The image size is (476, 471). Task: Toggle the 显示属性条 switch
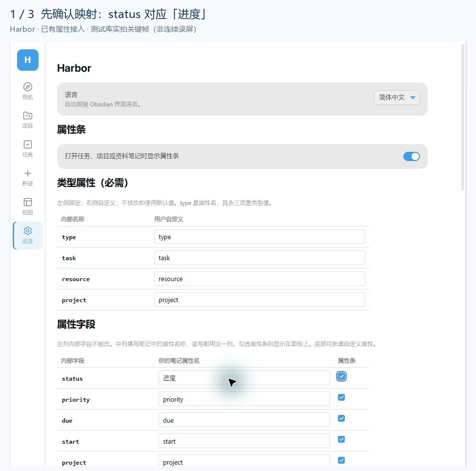pos(411,157)
